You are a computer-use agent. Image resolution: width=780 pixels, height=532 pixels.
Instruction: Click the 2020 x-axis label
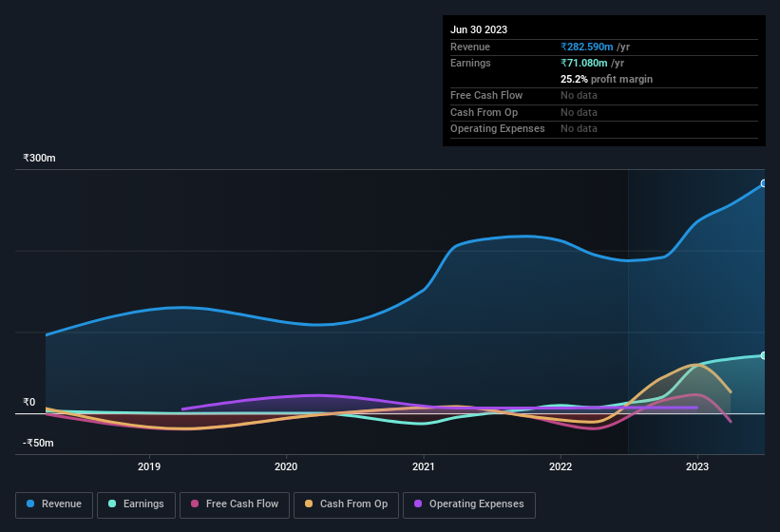[x=286, y=466]
